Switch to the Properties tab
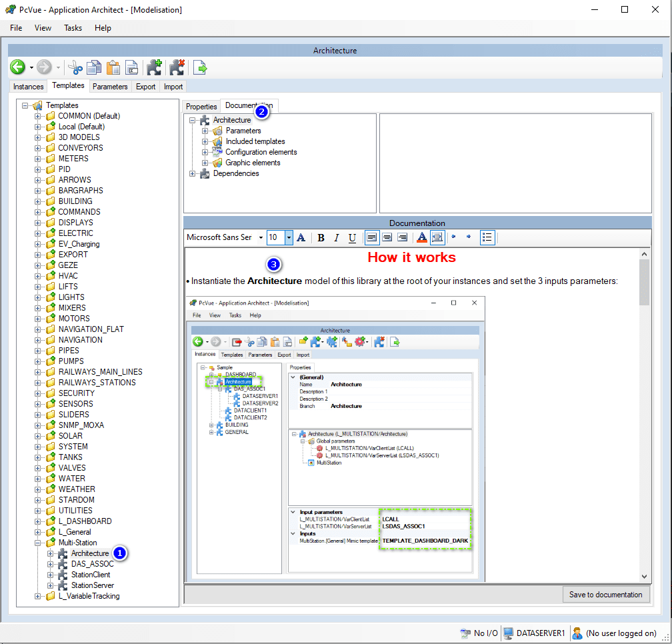 [201, 107]
